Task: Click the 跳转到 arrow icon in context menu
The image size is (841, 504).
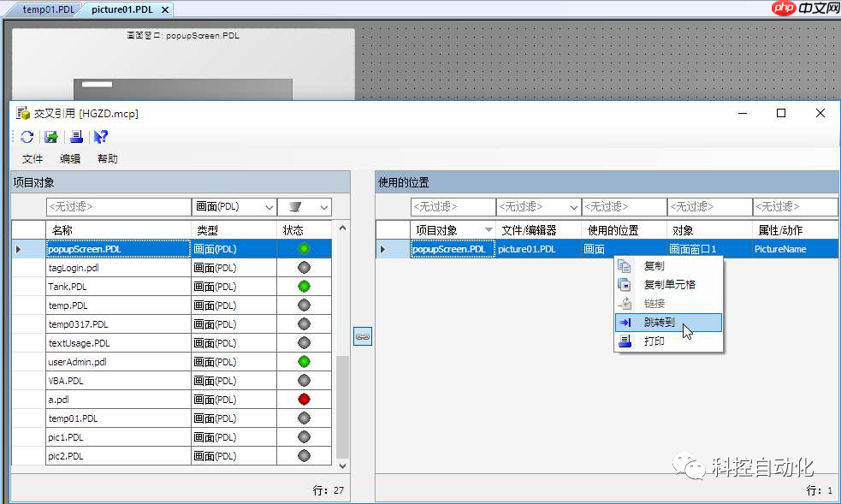Action: pos(625,323)
